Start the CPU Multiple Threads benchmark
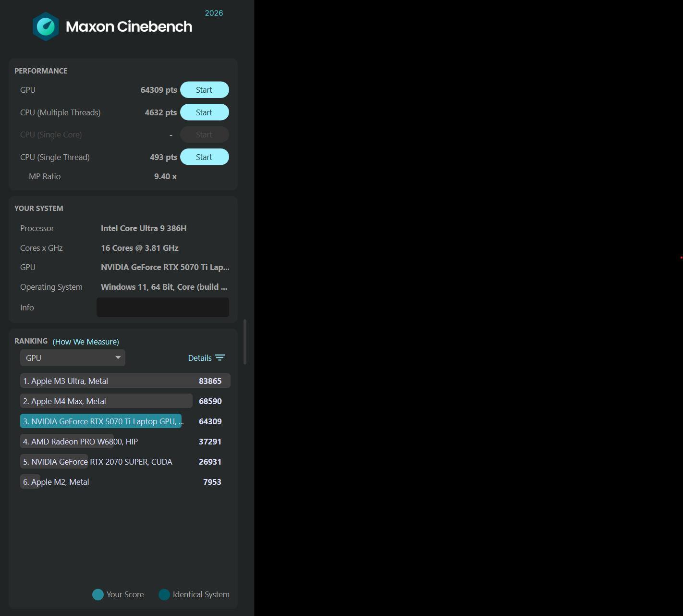This screenshot has height=616, width=683. pyautogui.click(x=205, y=112)
